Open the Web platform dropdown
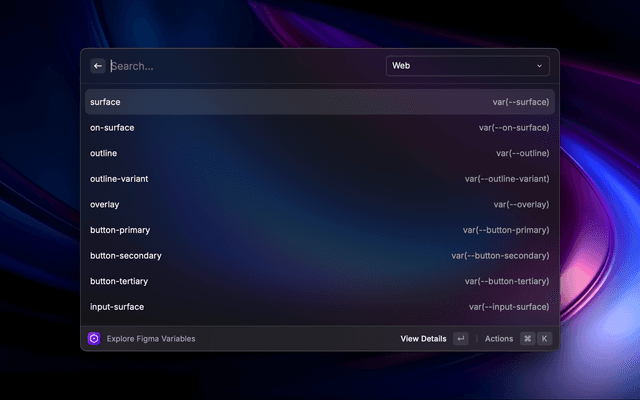 pyautogui.click(x=467, y=66)
